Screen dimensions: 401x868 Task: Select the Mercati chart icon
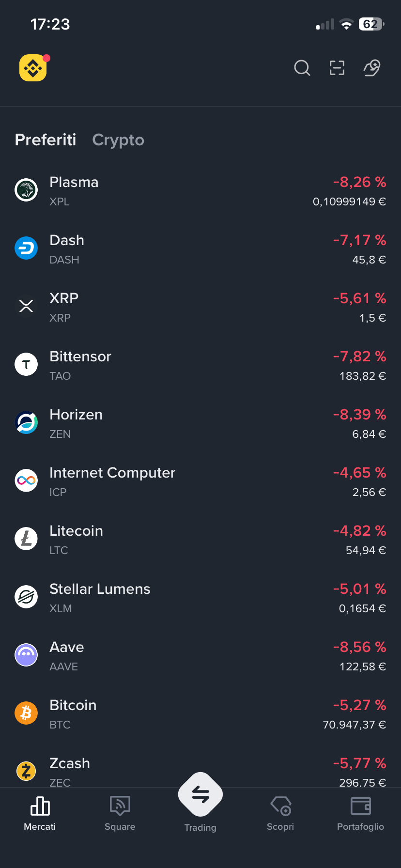(40, 806)
